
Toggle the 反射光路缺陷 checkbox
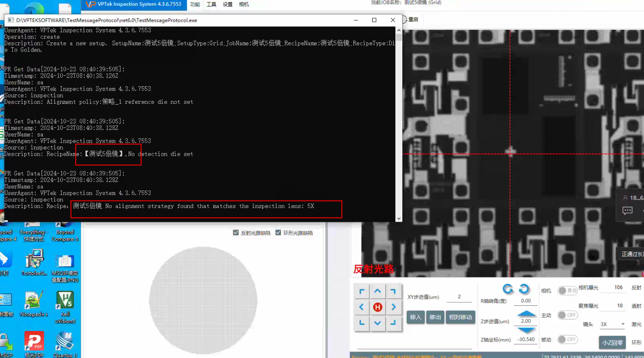point(236,233)
